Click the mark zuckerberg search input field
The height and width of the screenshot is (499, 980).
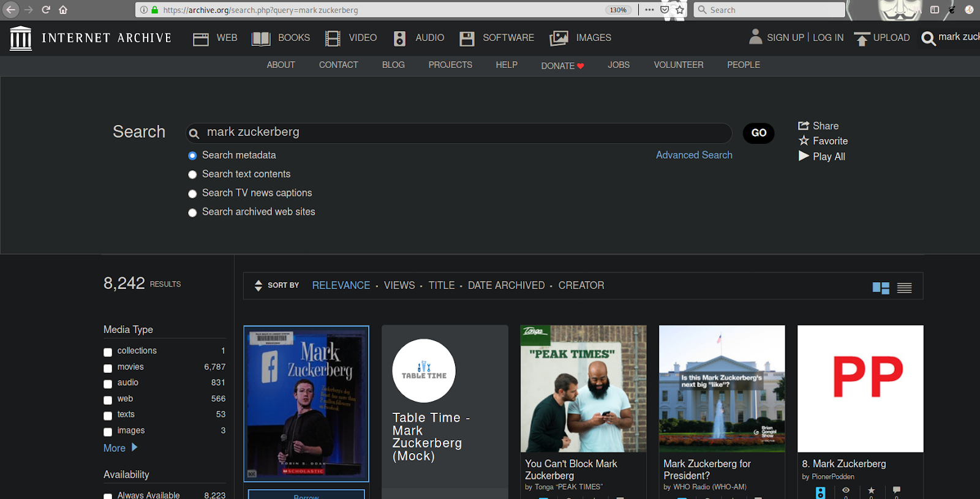459,133
